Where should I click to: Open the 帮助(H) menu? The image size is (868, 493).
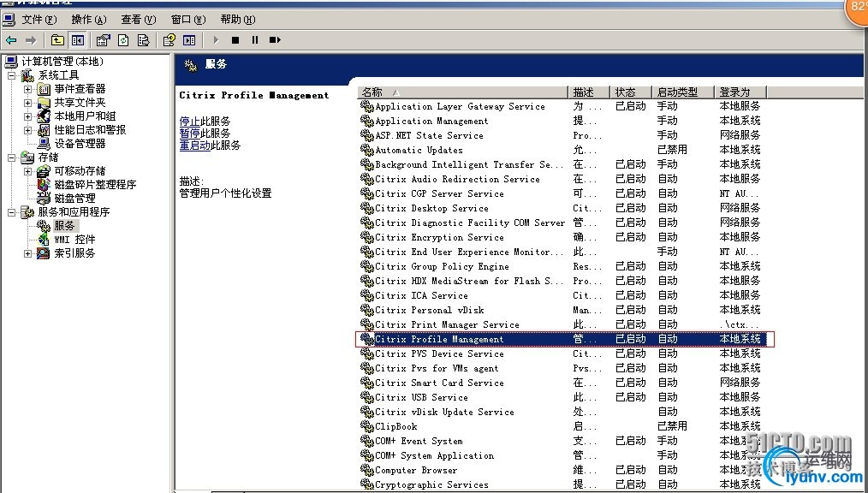[x=237, y=20]
